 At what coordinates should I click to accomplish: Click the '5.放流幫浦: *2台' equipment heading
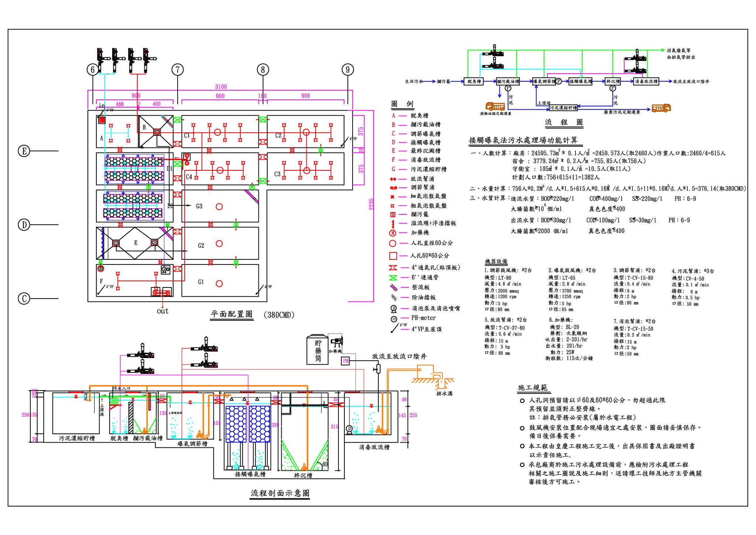coord(506,320)
